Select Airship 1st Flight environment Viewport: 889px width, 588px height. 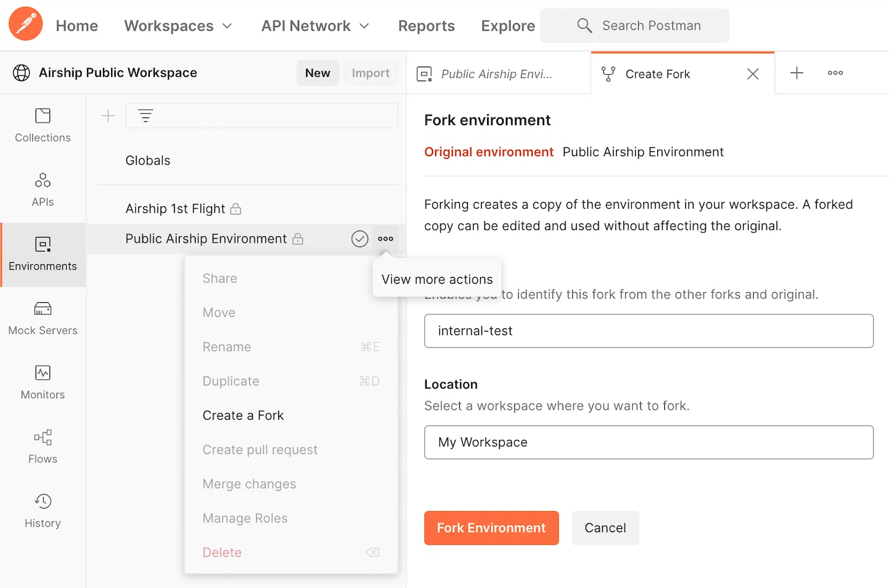click(175, 208)
